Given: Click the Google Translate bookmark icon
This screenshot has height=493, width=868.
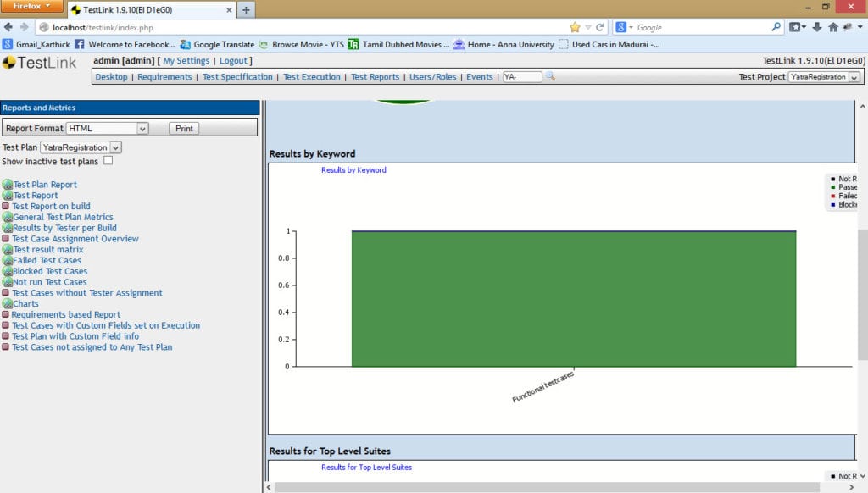Looking at the screenshot, I should [x=185, y=44].
